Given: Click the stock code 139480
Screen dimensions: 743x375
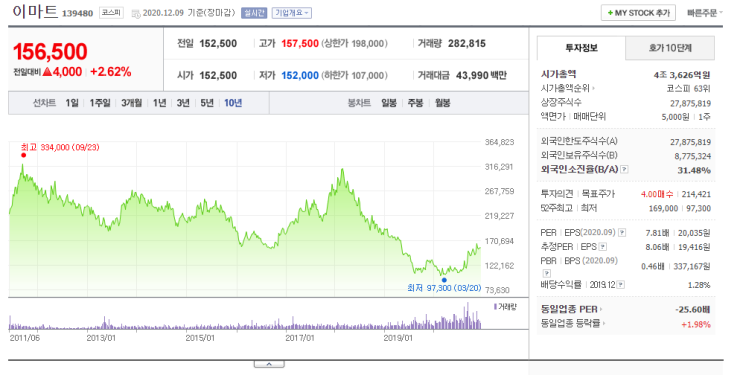Looking at the screenshot, I should point(77,14).
